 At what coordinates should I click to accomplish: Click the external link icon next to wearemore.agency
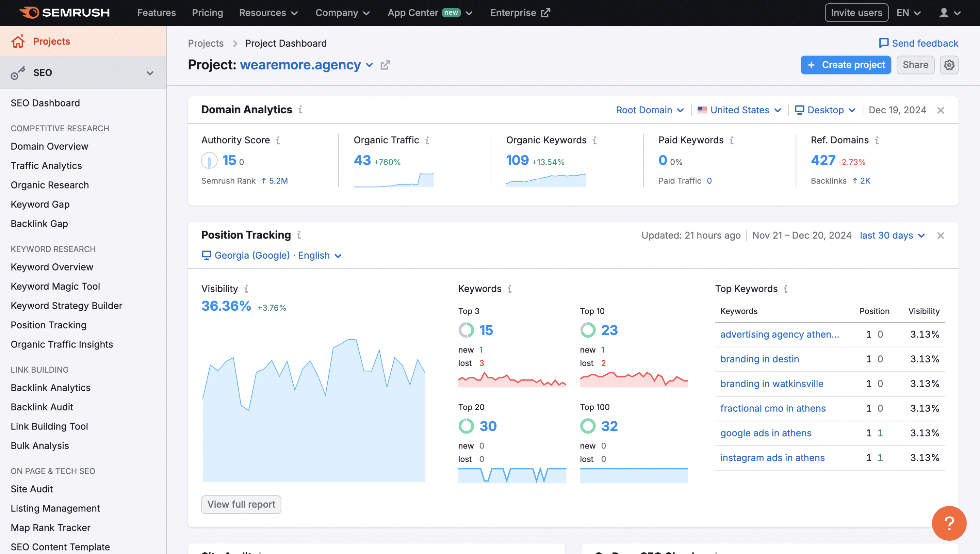386,65
